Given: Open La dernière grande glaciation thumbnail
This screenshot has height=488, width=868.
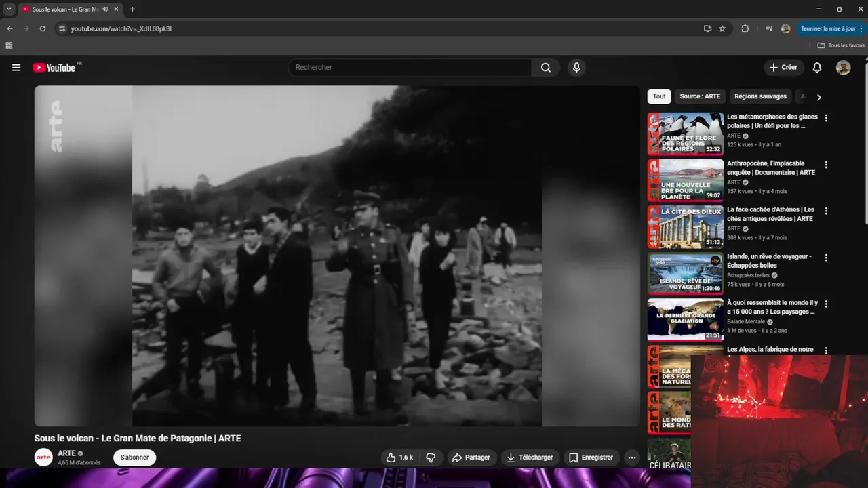Looking at the screenshot, I should (686, 320).
